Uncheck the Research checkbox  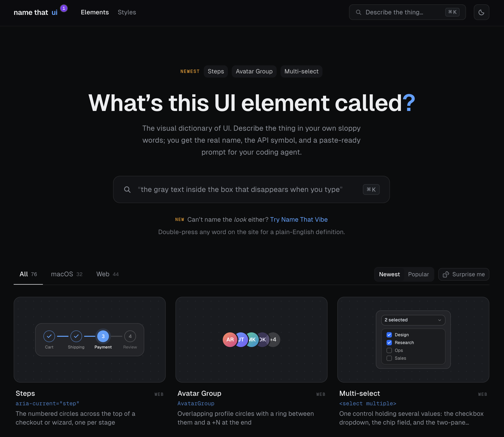389,343
